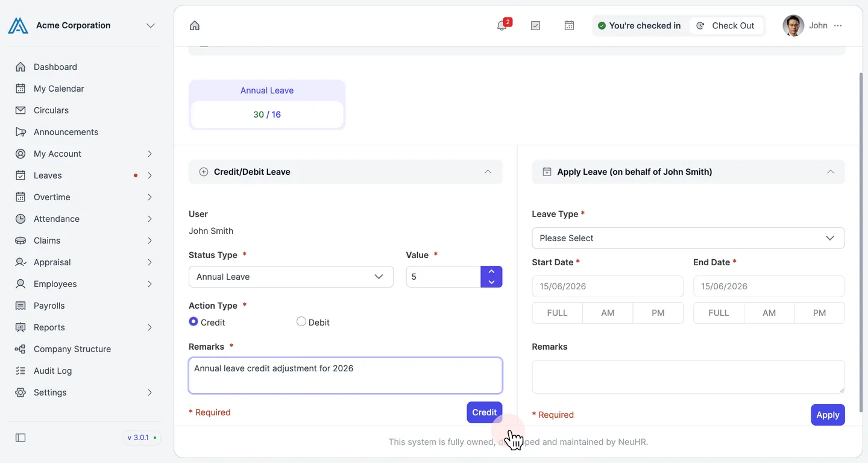Open the Acme Corporation company switcher
868x463 pixels.
coord(151,25)
